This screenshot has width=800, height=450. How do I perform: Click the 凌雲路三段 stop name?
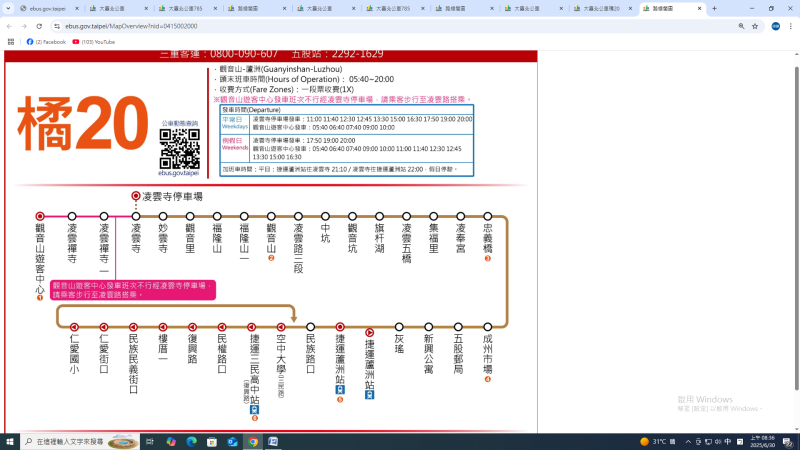[298, 248]
